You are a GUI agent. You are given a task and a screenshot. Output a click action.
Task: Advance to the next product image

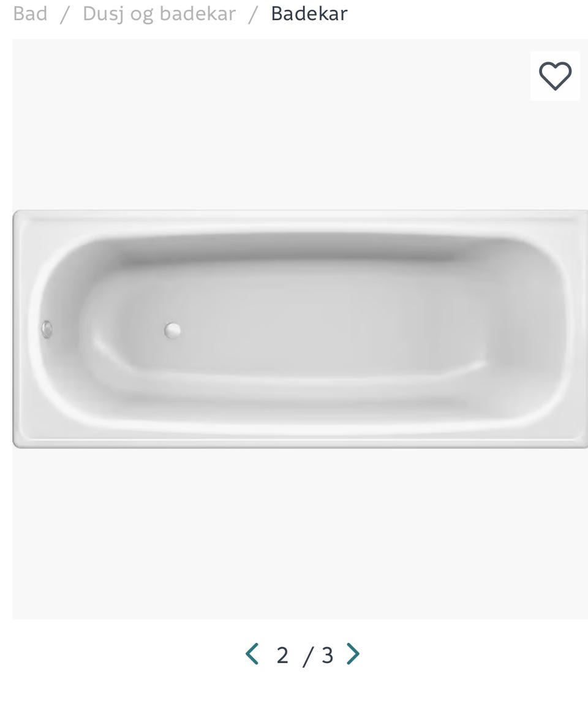353,654
